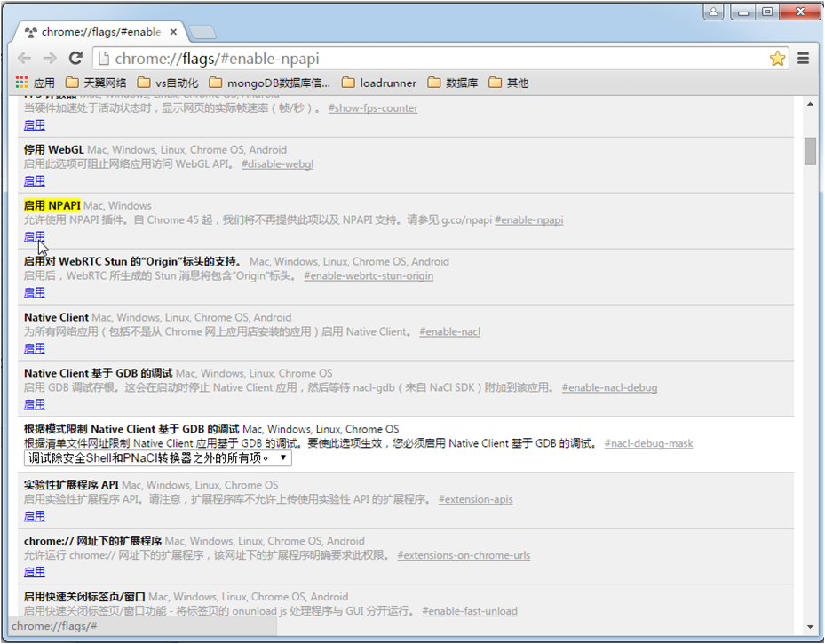This screenshot has width=825, height=644.
Task: Open the Native Client GDB debug mask dropdown
Action: point(158,457)
